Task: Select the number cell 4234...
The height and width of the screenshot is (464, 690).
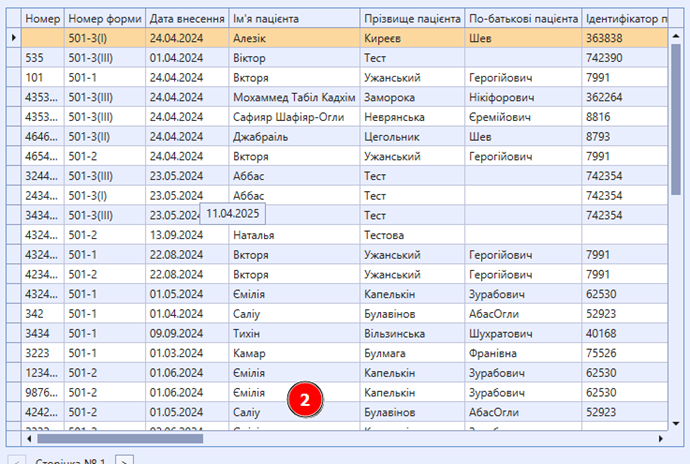Action: tap(43, 275)
